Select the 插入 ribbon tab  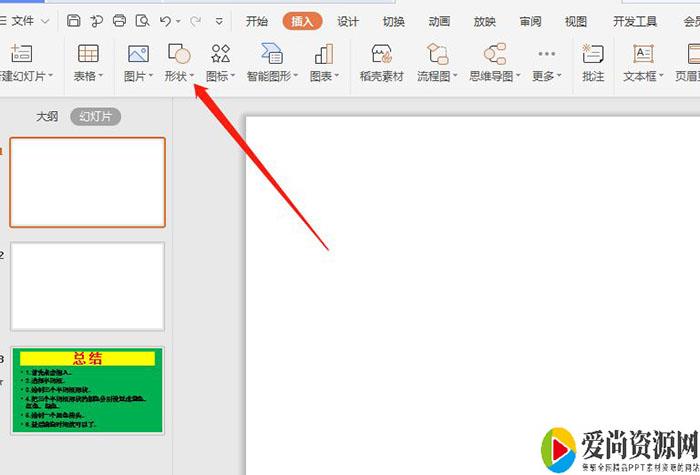click(x=302, y=21)
